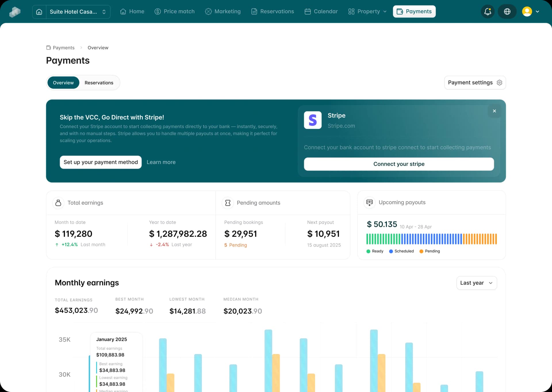Viewport: 552px width, 392px height.
Task: Click the notification bell icon
Action: click(x=488, y=11)
